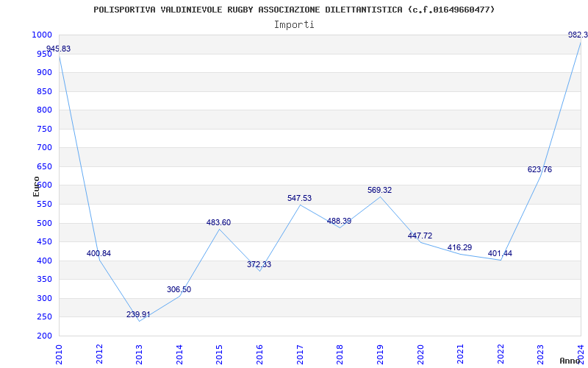588x368 pixels.
Task: Click the 700 value on the Euro axis
Action: 44,148
